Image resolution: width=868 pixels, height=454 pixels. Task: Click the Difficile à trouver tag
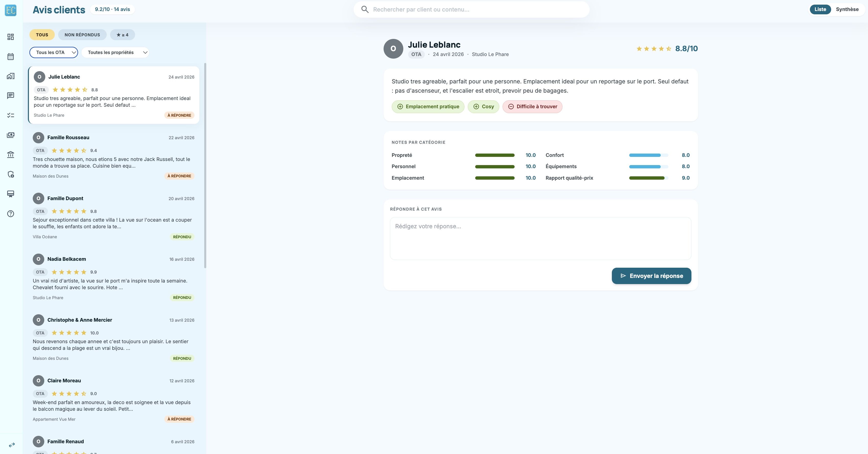click(532, 106)
